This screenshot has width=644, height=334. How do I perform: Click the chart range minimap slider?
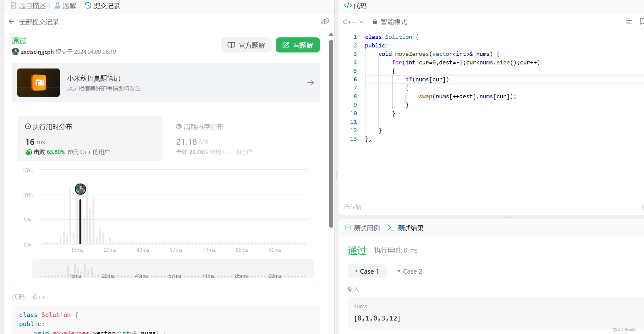pos(173,269)
